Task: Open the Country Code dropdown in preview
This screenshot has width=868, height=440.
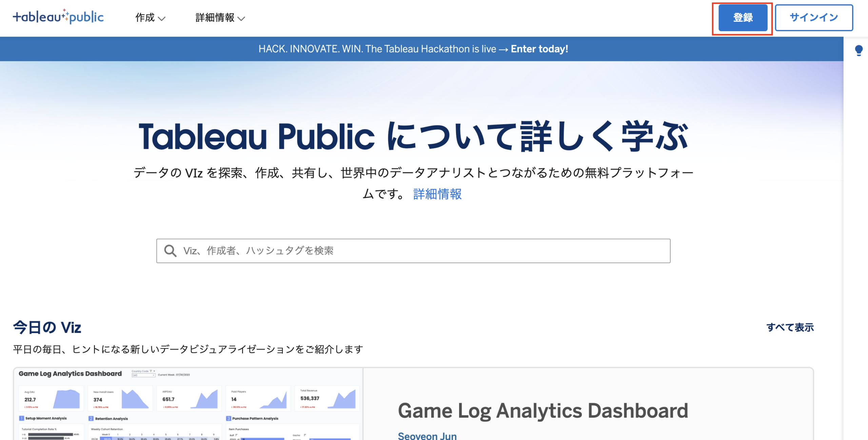Action: [x=143, y=375]
